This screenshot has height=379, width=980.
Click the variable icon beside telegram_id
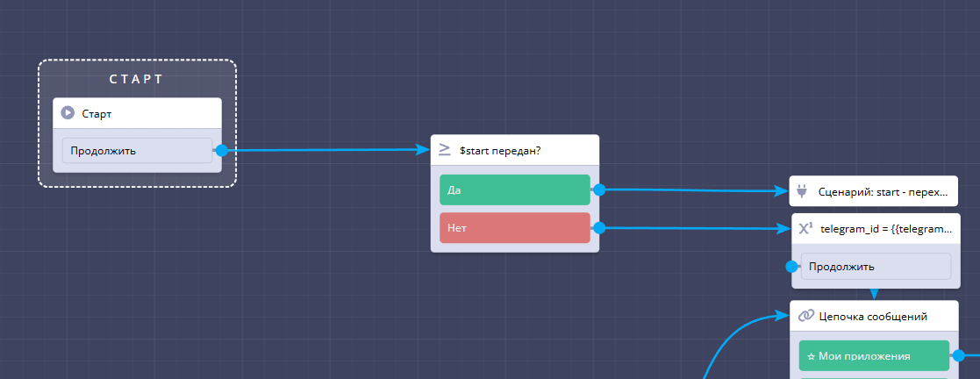click(805, 229)
